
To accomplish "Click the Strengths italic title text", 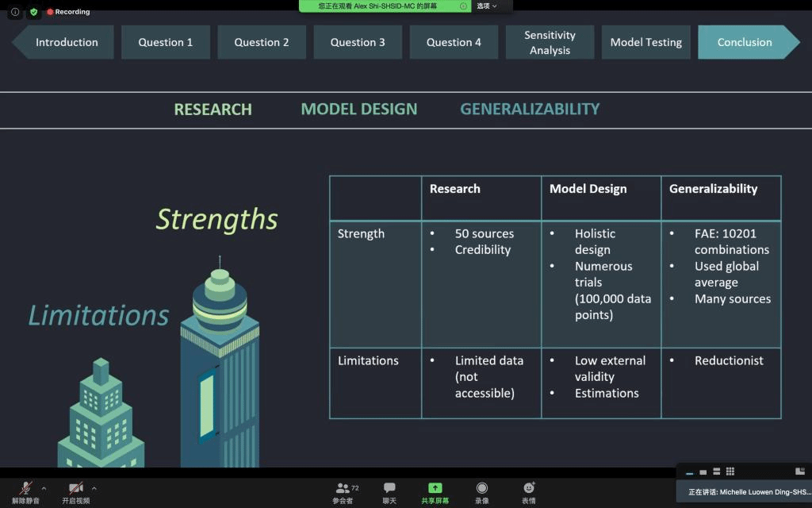I will coord(217,219).
